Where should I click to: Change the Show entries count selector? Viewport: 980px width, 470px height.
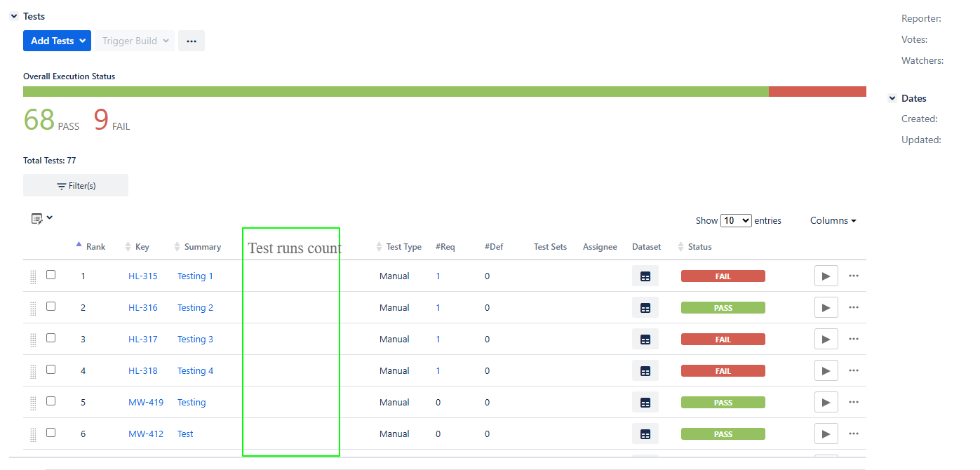[x=736, y=220]
